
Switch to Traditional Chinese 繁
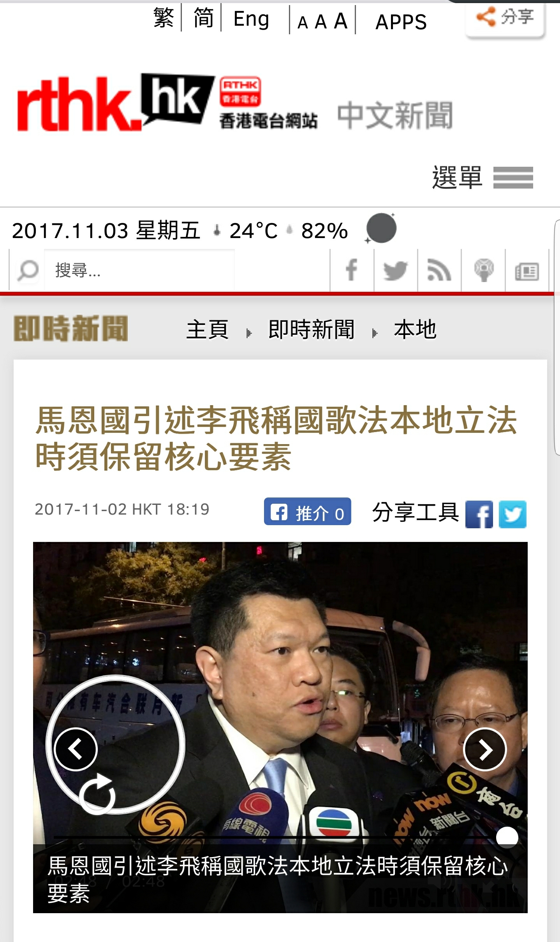point(164,18)
